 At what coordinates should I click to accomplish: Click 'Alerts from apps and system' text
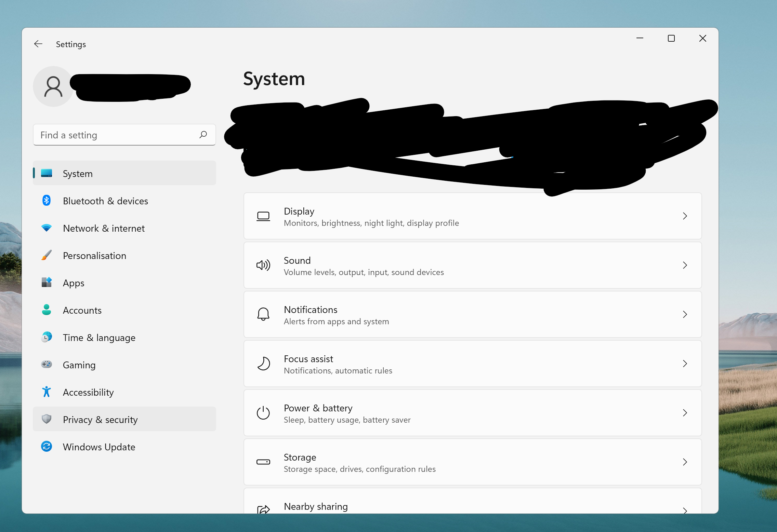coord(336,322)
